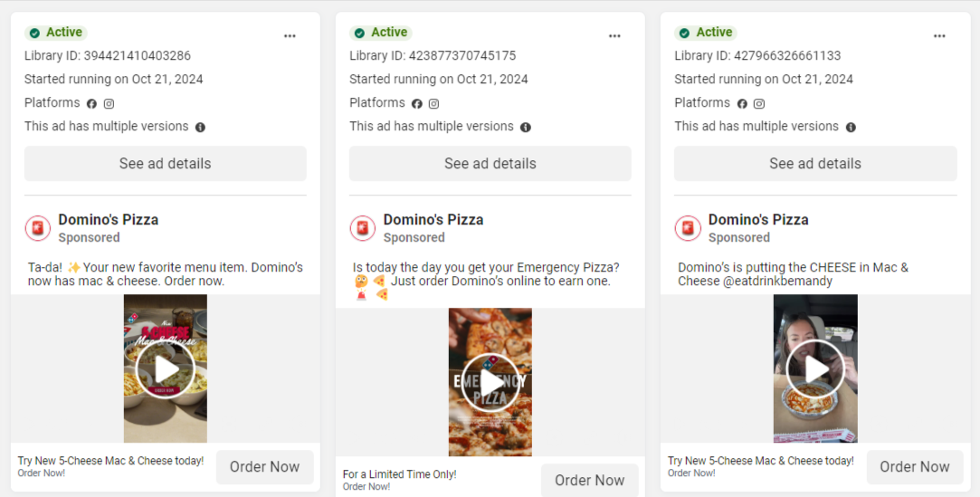Play the woman-in-car mac & cheese video

[x=815, y=369]
